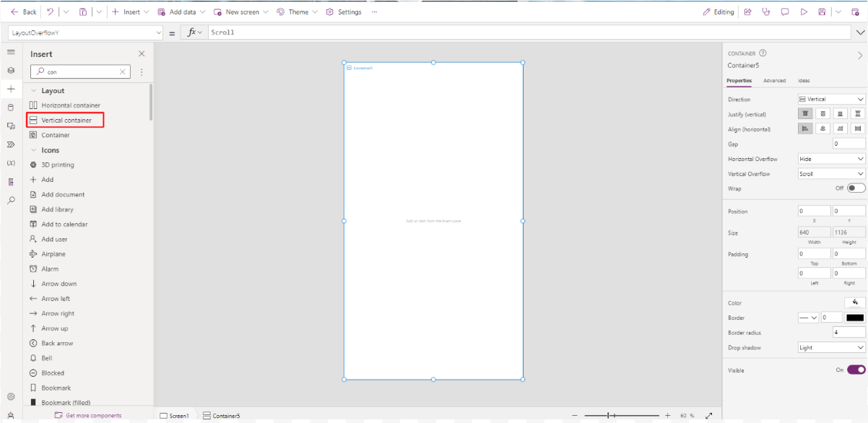Preview the app with the Play icon
The image size is (868, 423).
[x=803, y=12]
